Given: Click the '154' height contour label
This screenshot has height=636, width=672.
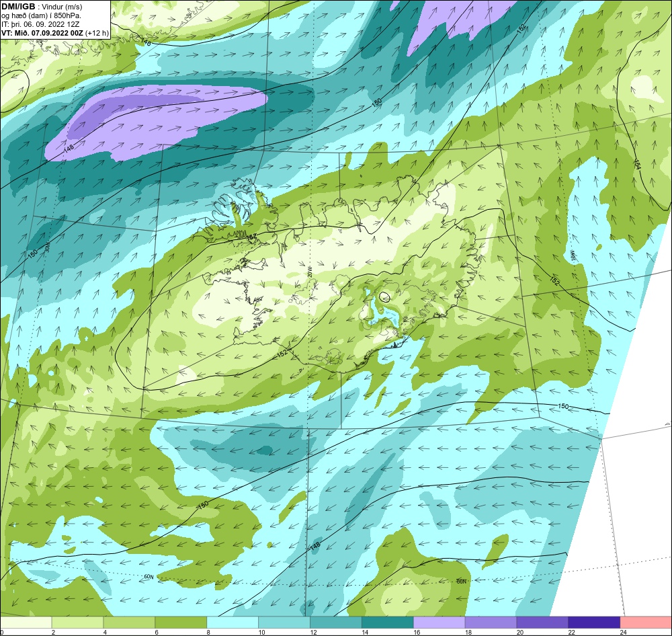Looking at the screenshot, I should click(637, 164).
